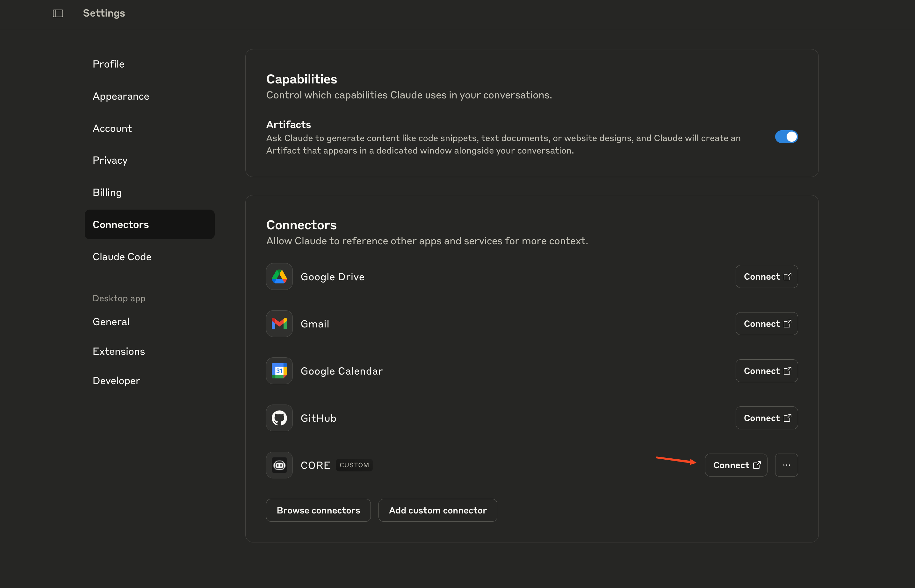This screenshot has height=588, width=915.
Task: Click the Google Drive logo icon
Action: (x=279, y=276)
